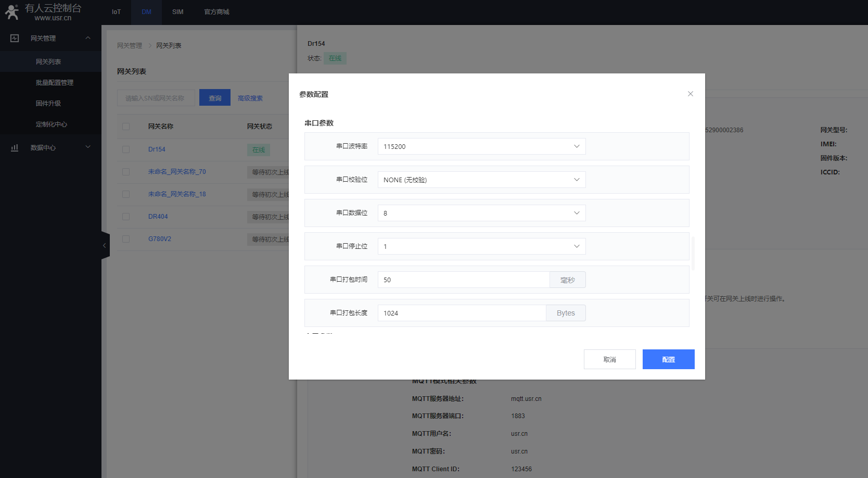
Task: Open the 未命名_网关名称_70 gateway link
Action: pos(177,172)
